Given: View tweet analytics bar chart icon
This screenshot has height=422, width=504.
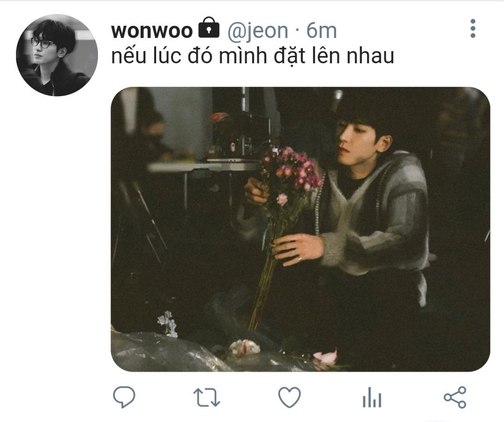Looking at the screenshot, I should (x=372, y=398).
